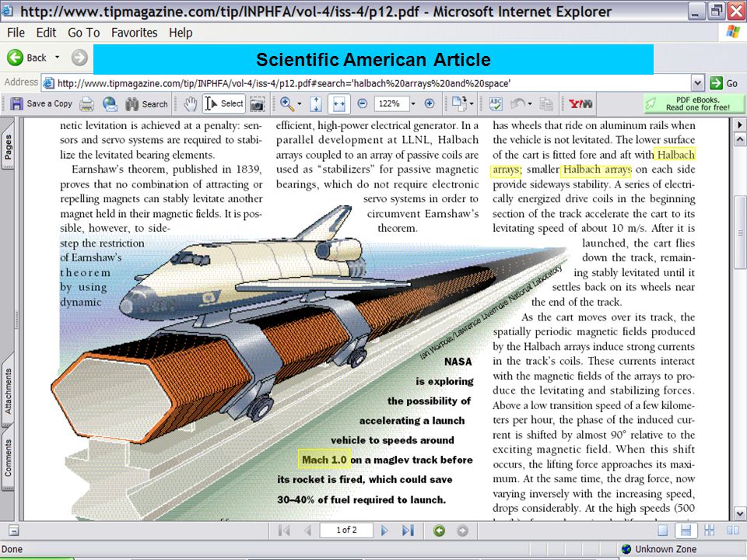Click the '1 of 2' page number field
The image size is (747, 560).
346,530
